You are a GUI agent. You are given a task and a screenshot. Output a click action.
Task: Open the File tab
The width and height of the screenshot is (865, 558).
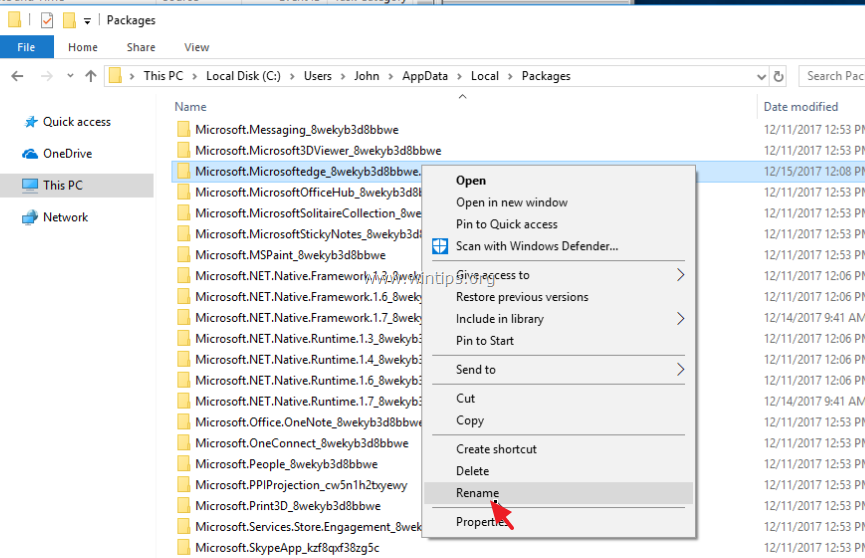click(26, 47)
